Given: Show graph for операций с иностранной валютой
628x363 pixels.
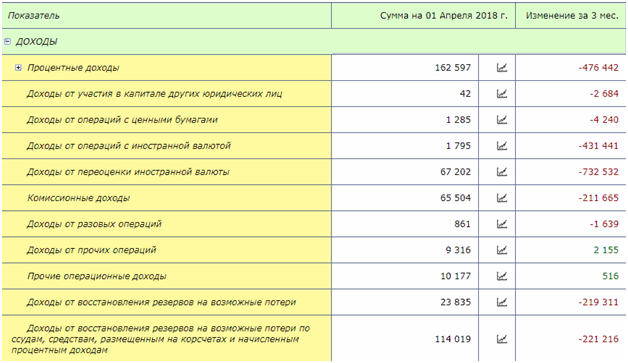Looking at the screenshot, I should click(x=501, y=146).
